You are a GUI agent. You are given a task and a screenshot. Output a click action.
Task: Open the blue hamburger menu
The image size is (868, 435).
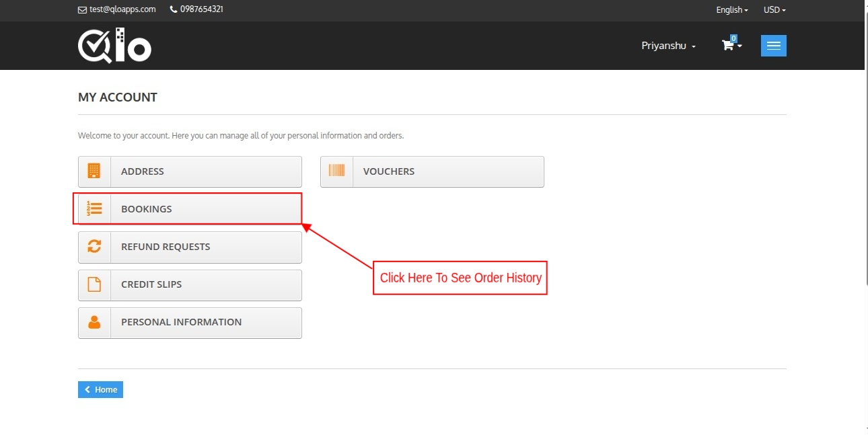[773, 46]
